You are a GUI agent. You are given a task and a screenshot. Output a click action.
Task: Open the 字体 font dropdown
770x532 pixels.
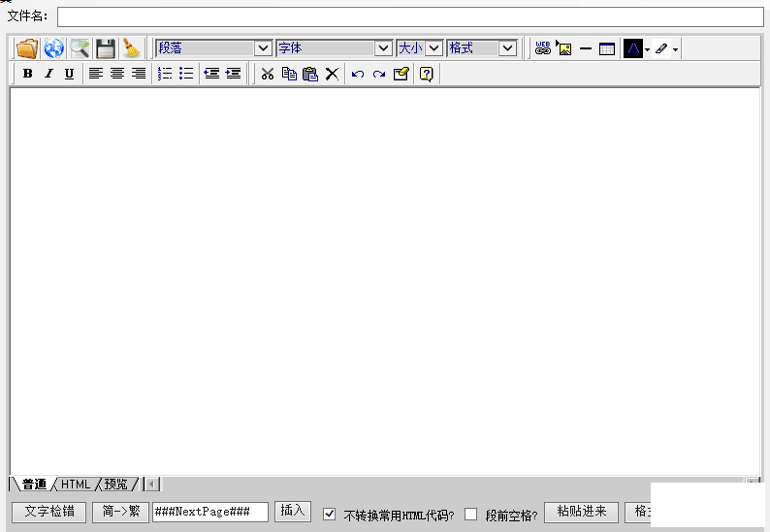click(x=334, y=48)
